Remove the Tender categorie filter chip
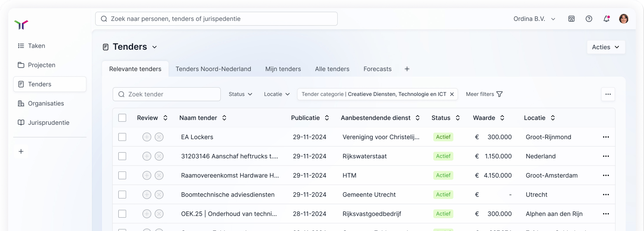 point(452,94)
